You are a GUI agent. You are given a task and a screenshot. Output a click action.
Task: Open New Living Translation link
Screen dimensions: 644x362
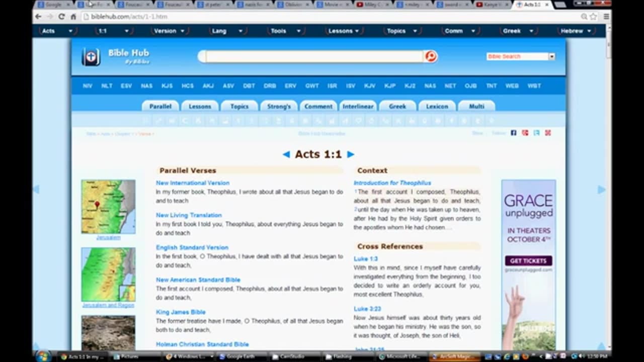[x=189, y=215]
